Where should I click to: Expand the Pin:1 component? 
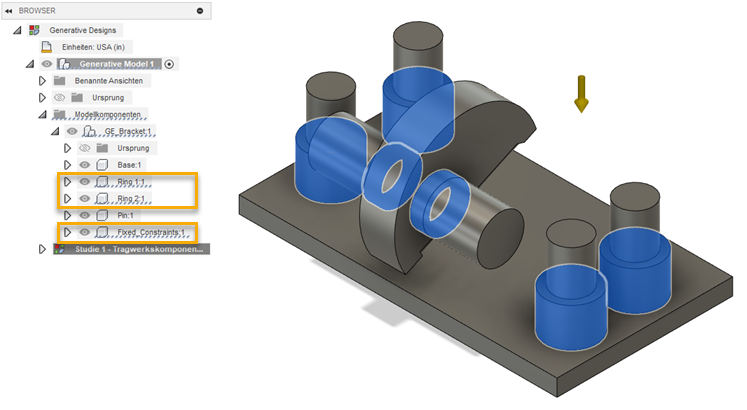[x=67, y=215]
